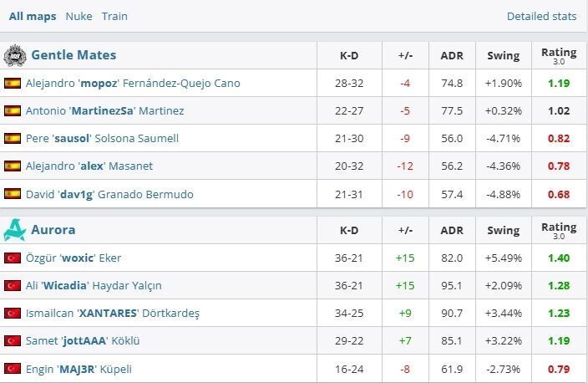Viewport: 588px width, 383px height.
Task: Click the Spanish flag beside dav1g
Action: (x=13, y=194)
